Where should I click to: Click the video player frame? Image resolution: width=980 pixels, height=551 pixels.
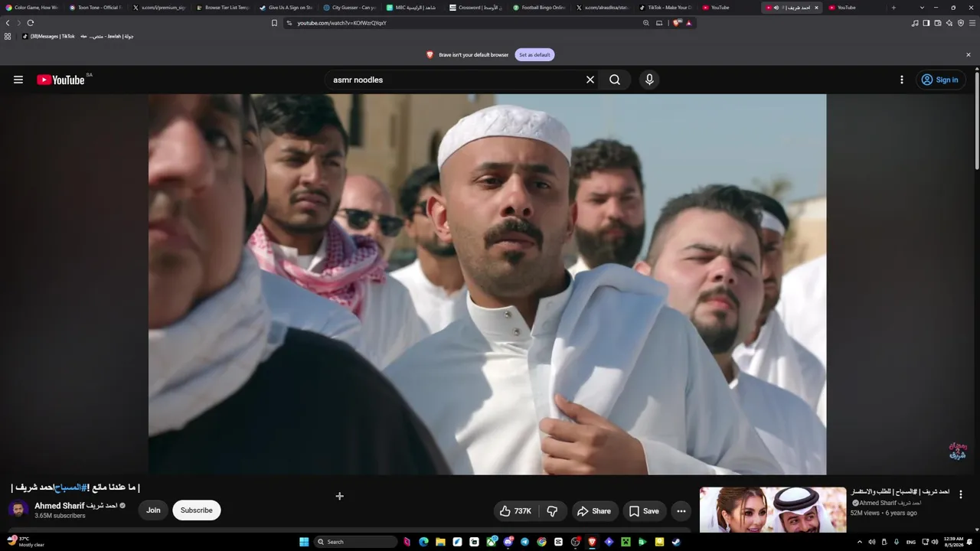(487, 284)
